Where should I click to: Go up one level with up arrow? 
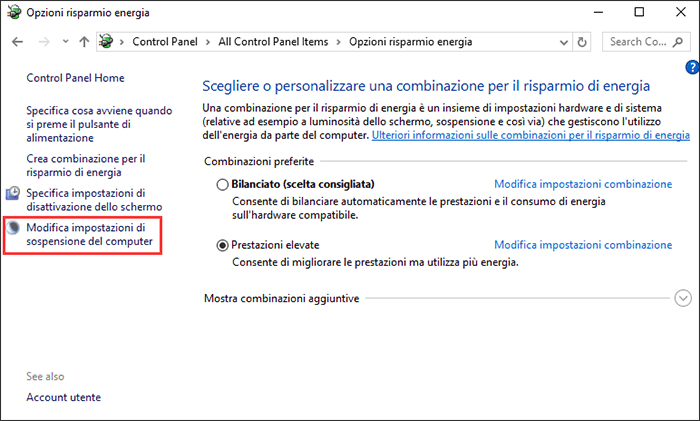tap(84, 42)
